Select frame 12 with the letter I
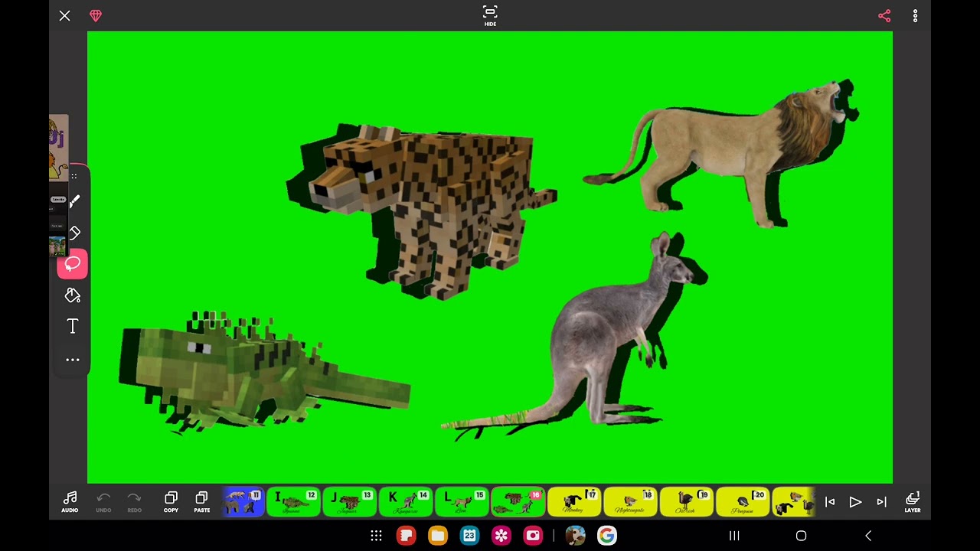This screenshot has height=551, width=980. click(293, 502)
